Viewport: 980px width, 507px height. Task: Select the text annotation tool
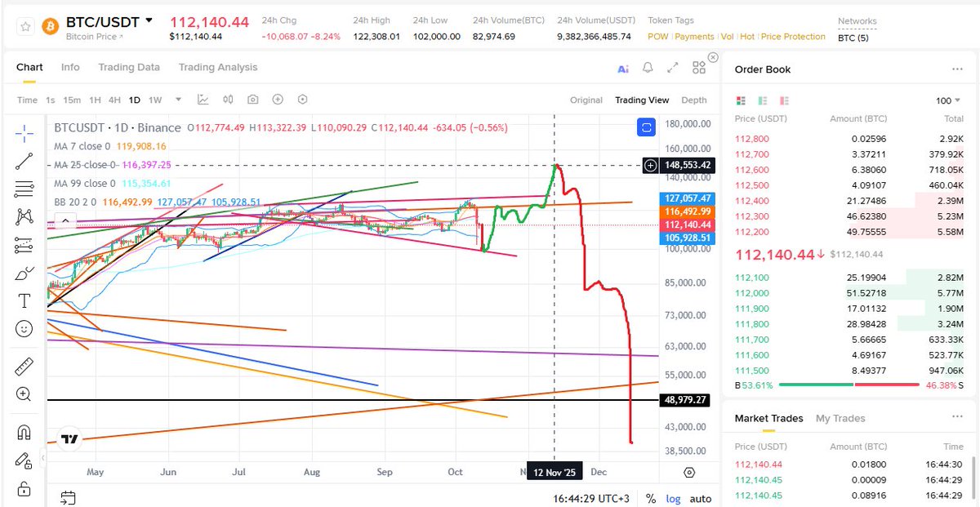(x=24, y=300)
